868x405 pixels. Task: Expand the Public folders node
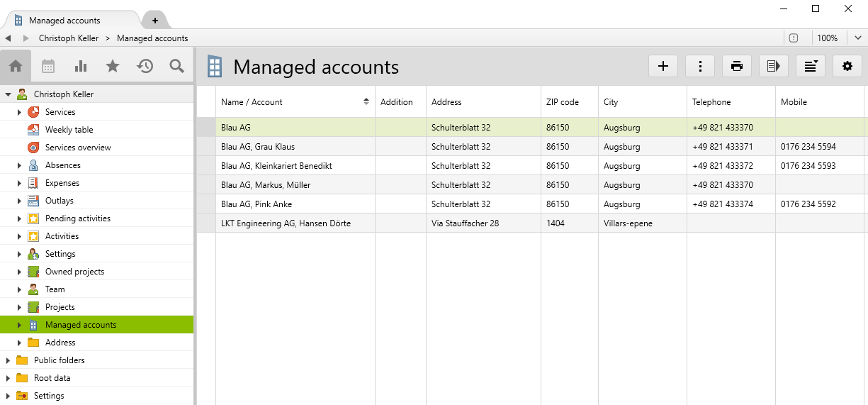pyautogui.click(x=9, y=360)
